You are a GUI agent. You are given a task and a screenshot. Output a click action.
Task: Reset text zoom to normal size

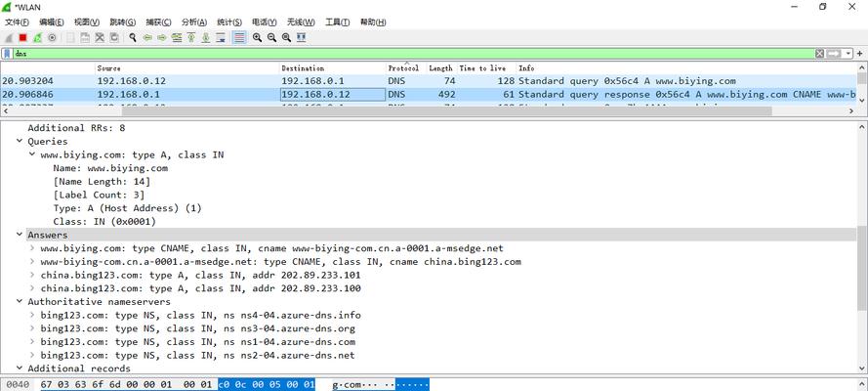[286, 38]
